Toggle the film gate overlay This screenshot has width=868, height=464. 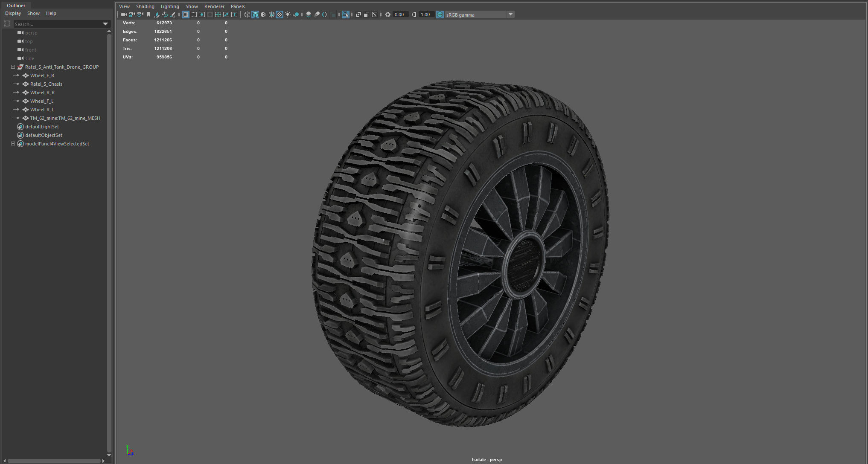coord(194,14)
